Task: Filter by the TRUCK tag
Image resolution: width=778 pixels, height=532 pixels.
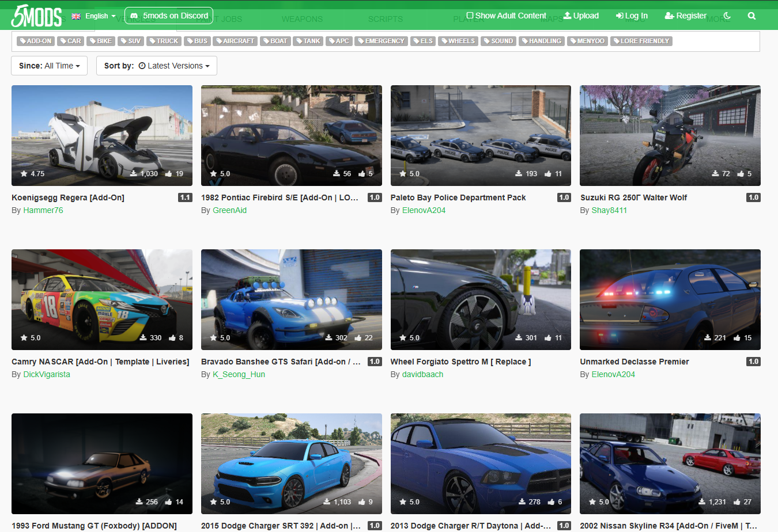Action: coord(164,41)
